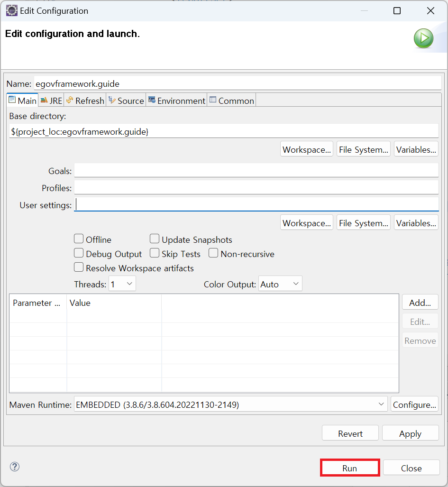448x487 pixels.
Task: Enable Resolve Workspace artifacts
Action: click(79, 267)
